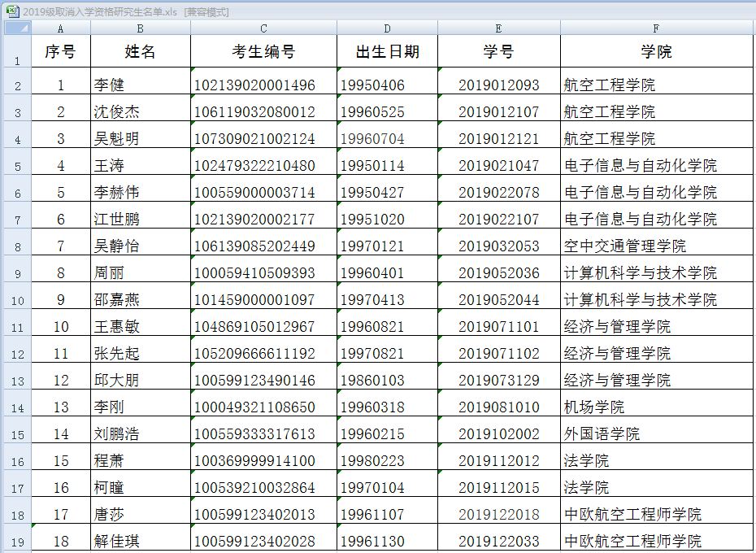Screen dimensions: 756x553
Task: Click the cell with name 解佳琪
Action: [x=140, y=541]
